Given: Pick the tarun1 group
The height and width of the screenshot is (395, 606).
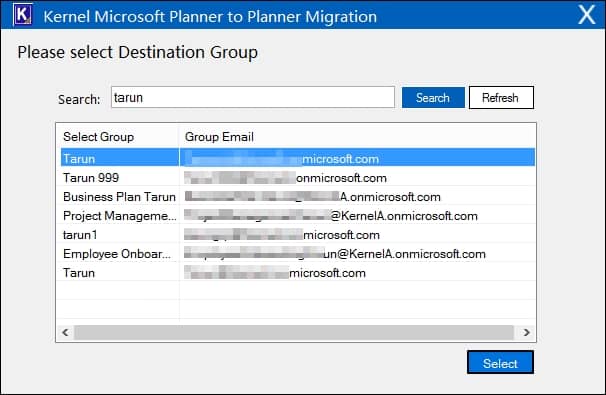Looking at the screenshot, I should point(298,235).
